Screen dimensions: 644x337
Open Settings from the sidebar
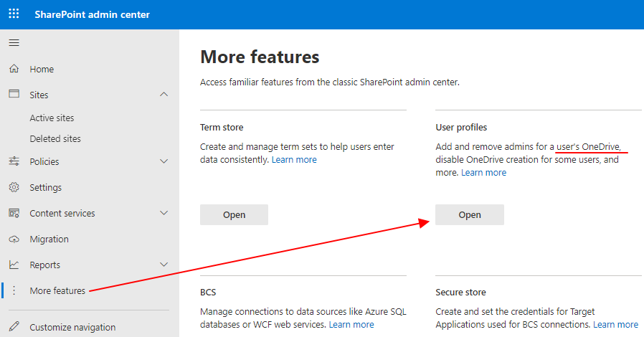point(46,188)
